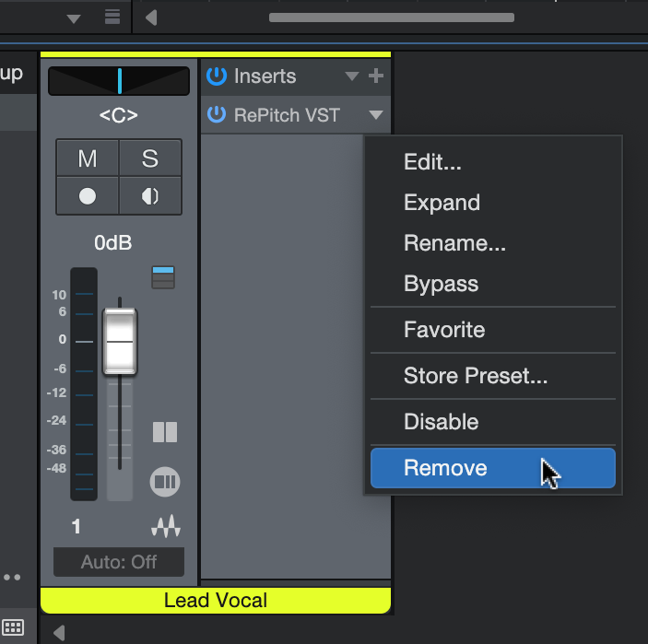Arm record on Lead Vocal channel
The image size is (648, 644).
[x=88, y=196]
